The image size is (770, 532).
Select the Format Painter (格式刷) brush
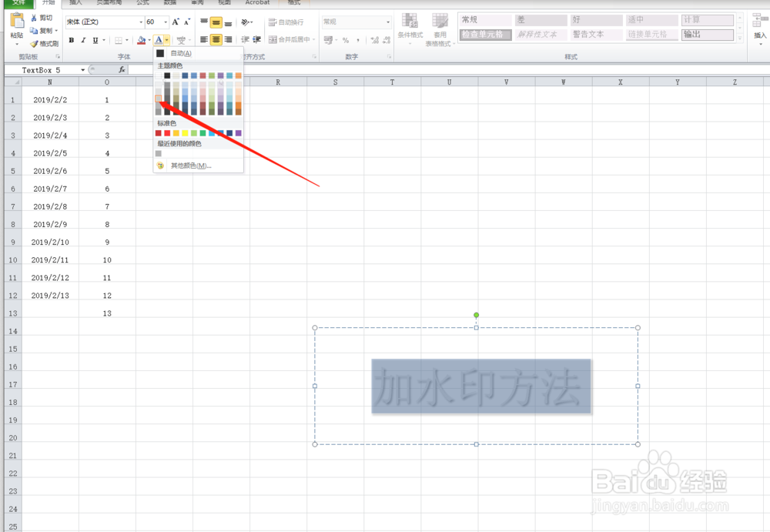pos(34,43)
